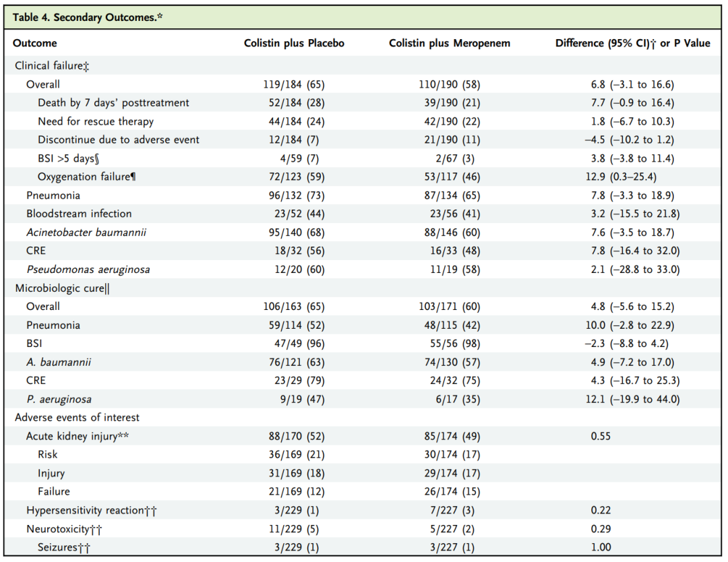Viewport: 728px width, 562px height.
Task: Click the Colistin plus Placebo column header
Action: coord(294,43)
